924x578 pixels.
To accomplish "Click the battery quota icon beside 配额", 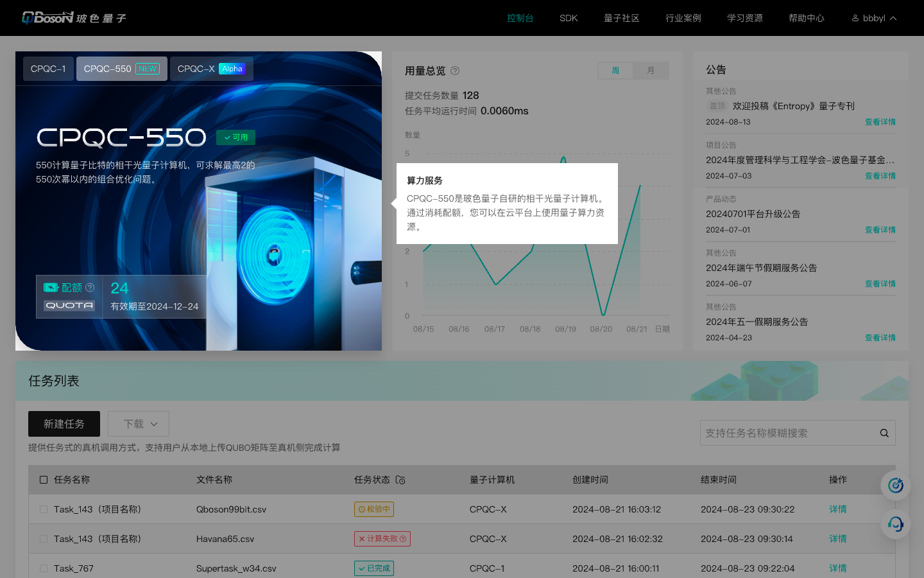I will (51, 287).
